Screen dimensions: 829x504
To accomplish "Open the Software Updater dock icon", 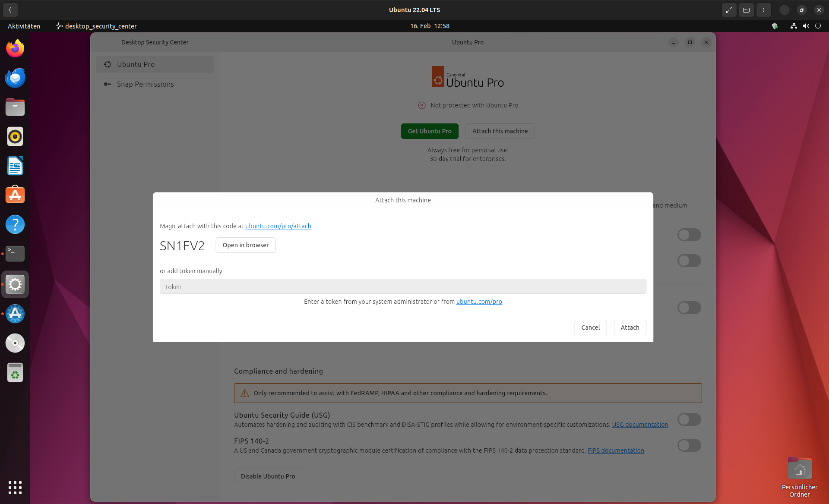I will click(15, 314).
